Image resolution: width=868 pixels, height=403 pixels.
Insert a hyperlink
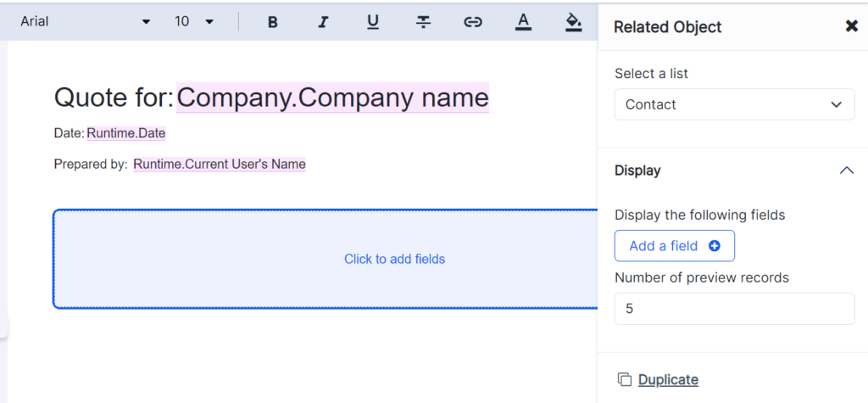point(473,21)
